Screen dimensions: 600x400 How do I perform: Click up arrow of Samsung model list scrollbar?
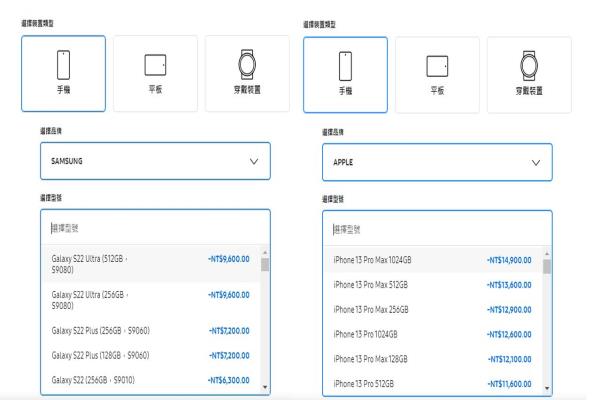tap(265, 253)
